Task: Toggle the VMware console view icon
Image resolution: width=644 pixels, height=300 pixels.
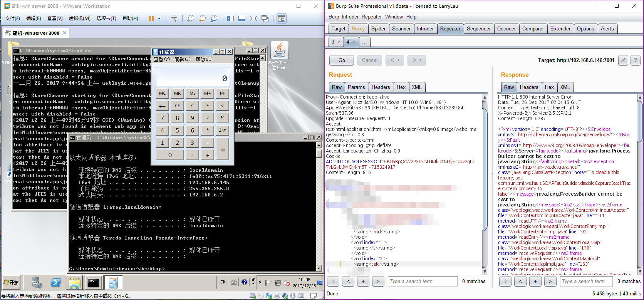Action: coord(282,18)
